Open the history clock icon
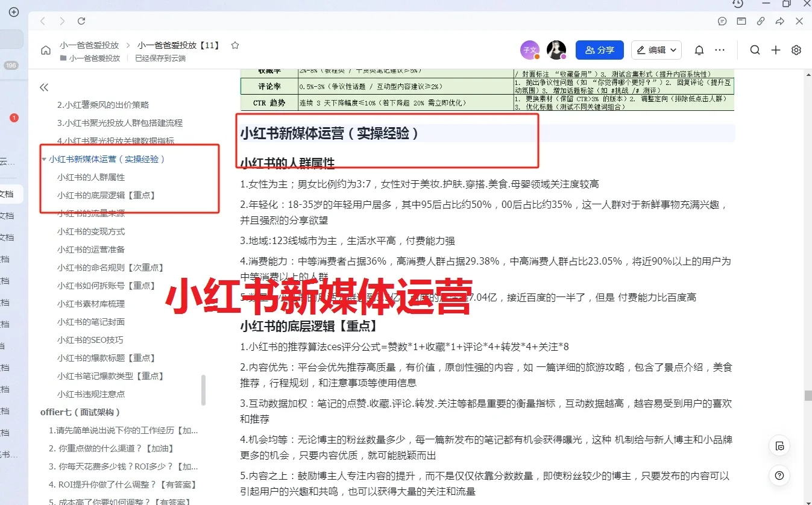The height and width of the screenshot is (505, 812). tap(738, 4)
